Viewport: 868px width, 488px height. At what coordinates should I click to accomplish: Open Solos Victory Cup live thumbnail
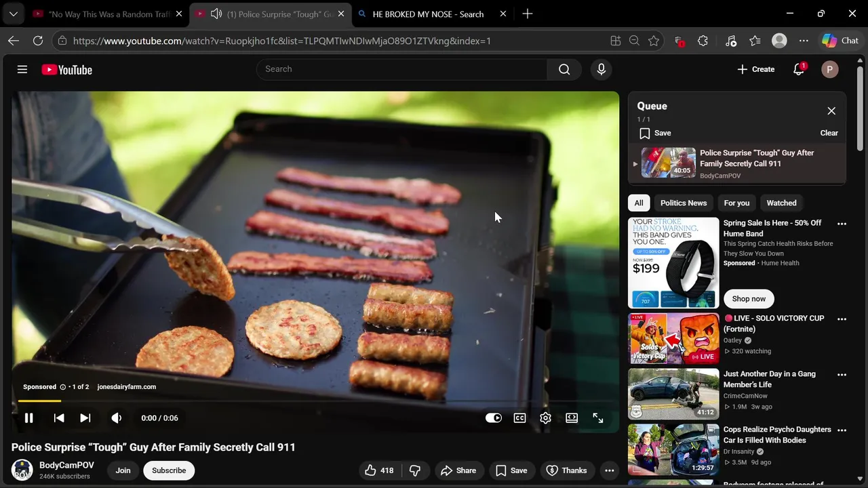click(x=673, y=338)
